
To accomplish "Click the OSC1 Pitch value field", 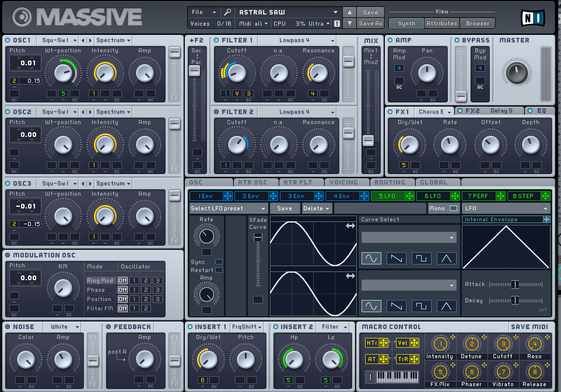I will [26, 63].
